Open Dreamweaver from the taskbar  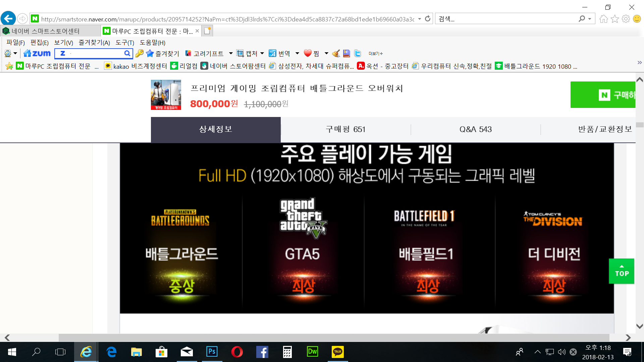click(x=312, y=352)
